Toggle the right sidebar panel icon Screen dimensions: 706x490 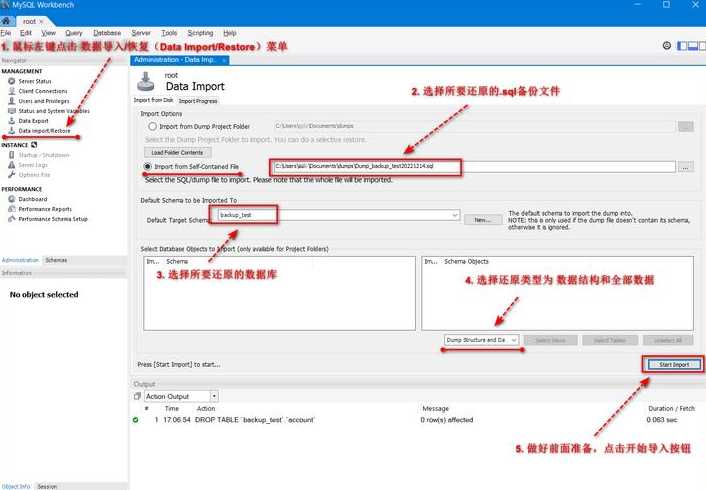(702, 45)
